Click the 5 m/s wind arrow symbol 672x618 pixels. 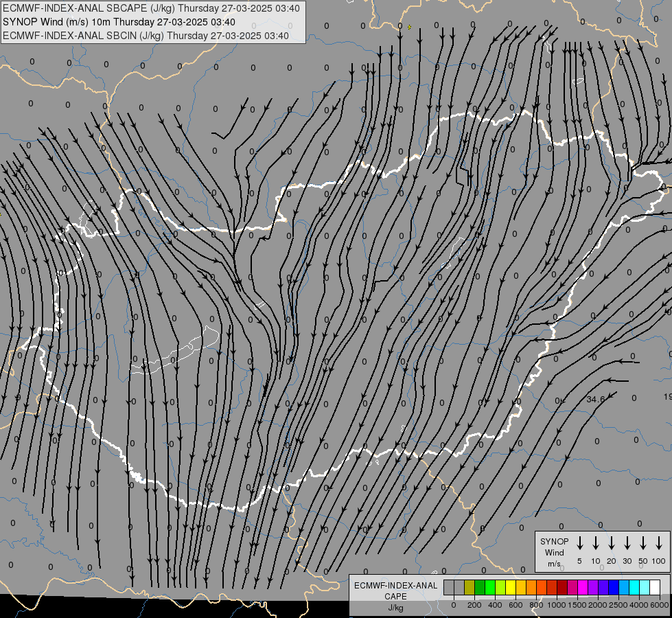579,543
